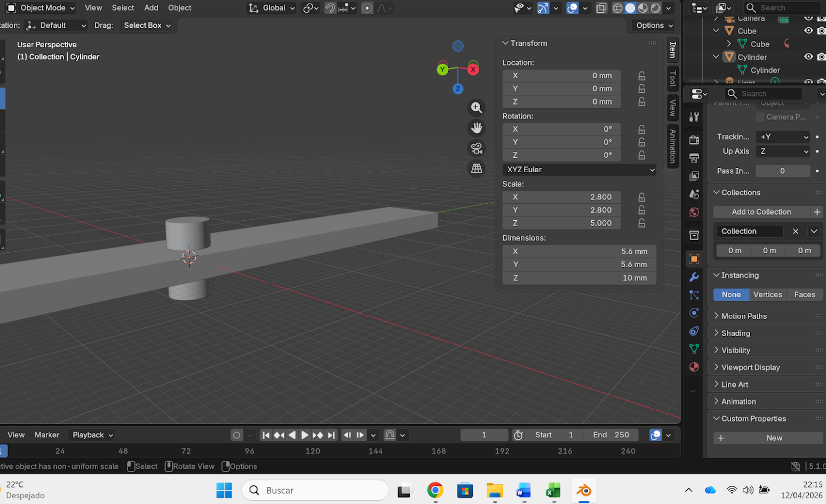Jump to the timeline start frame
Viewport: 826px width, 504px height.
266,435
